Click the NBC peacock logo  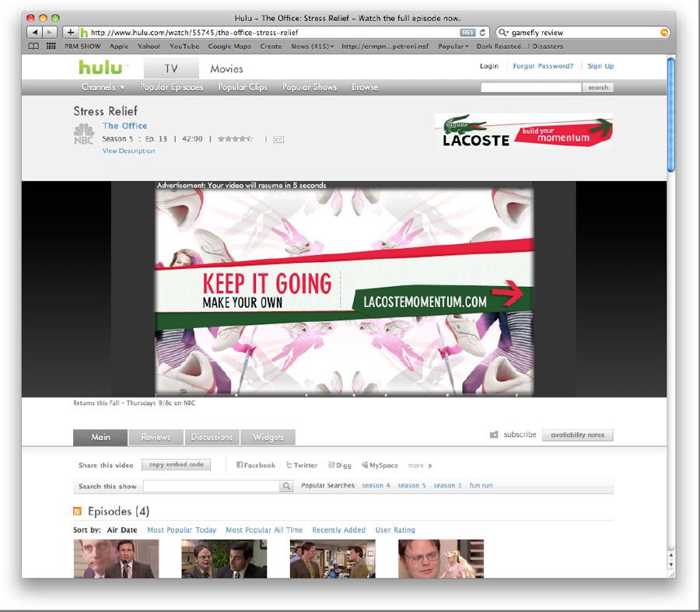(83, 134)
